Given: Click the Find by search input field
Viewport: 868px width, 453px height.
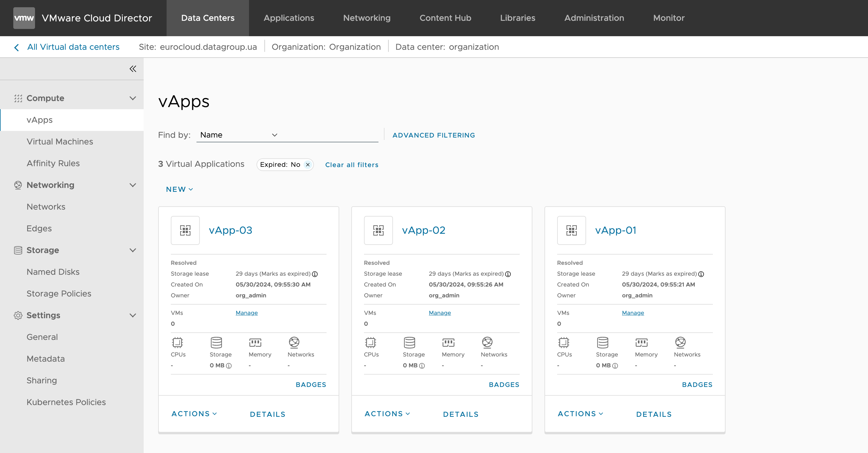Looking at the screenshot, I should point(330,135).
